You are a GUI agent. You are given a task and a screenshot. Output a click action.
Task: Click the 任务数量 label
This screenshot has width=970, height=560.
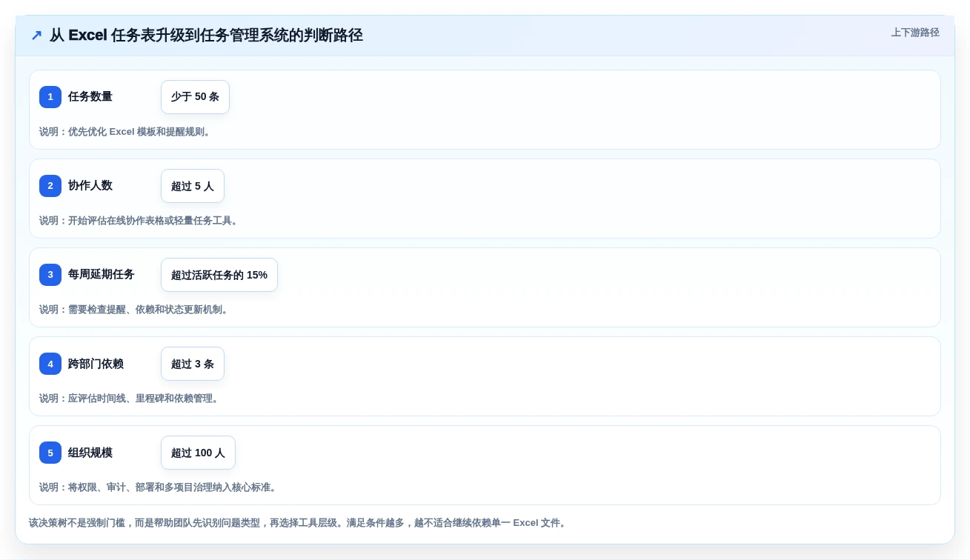[90, 97]
